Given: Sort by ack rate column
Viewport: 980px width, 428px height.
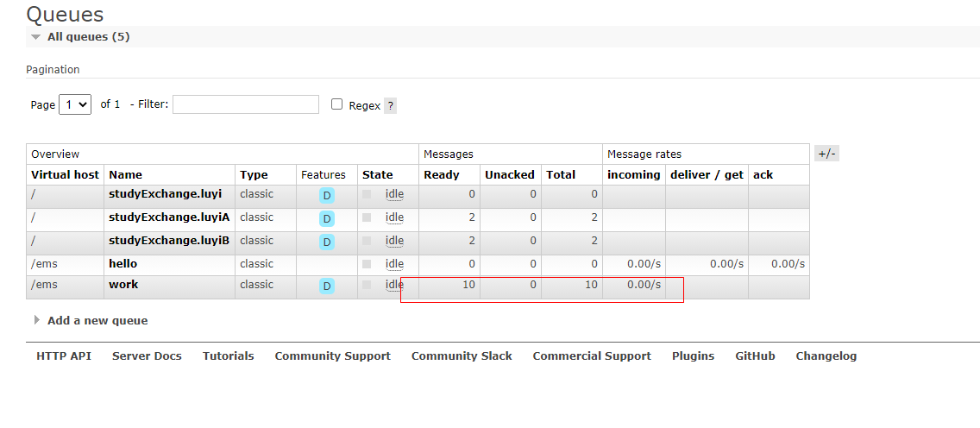Looking at the screenshot, I should point(763,175).
